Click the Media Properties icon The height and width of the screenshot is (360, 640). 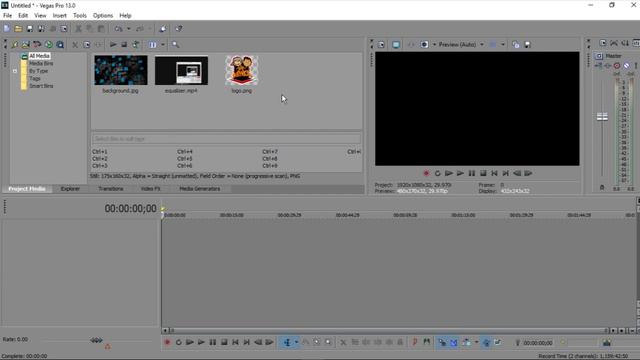87,44
